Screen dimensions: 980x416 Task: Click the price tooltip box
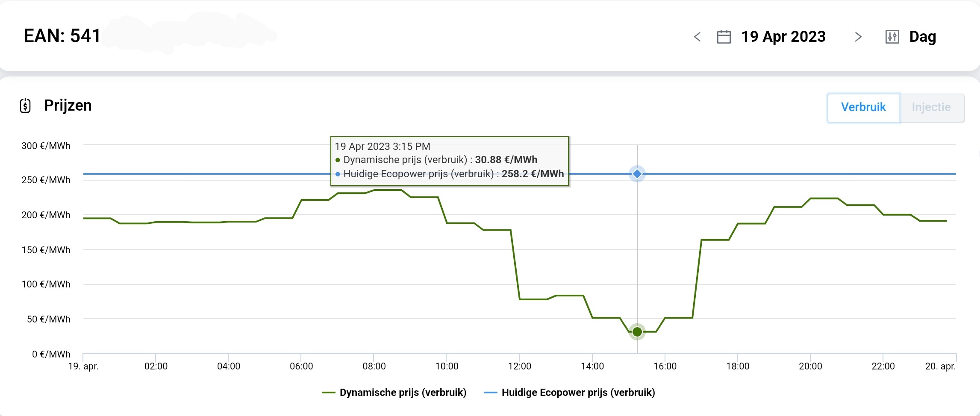[449, 161]
